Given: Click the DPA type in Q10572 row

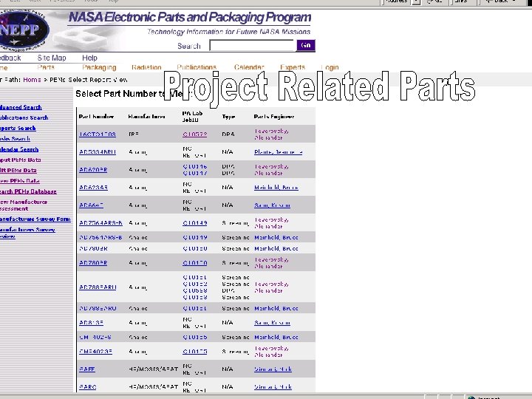Looking at the screenshot, I should coord(228,134).
